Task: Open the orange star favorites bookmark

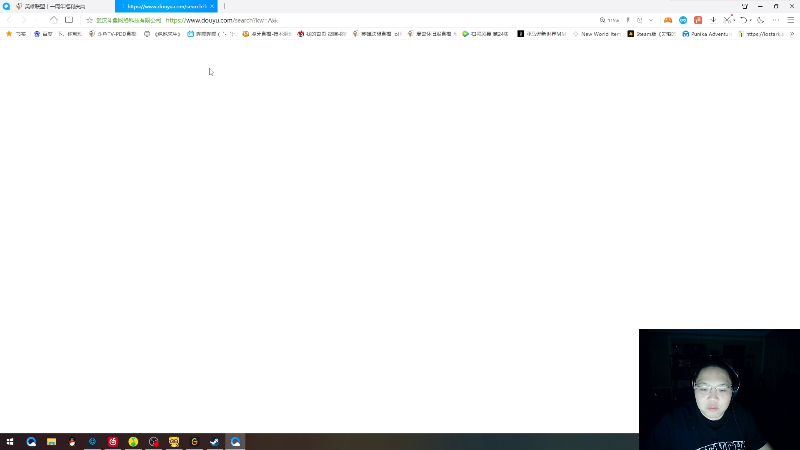Action: tap(16, 34)
